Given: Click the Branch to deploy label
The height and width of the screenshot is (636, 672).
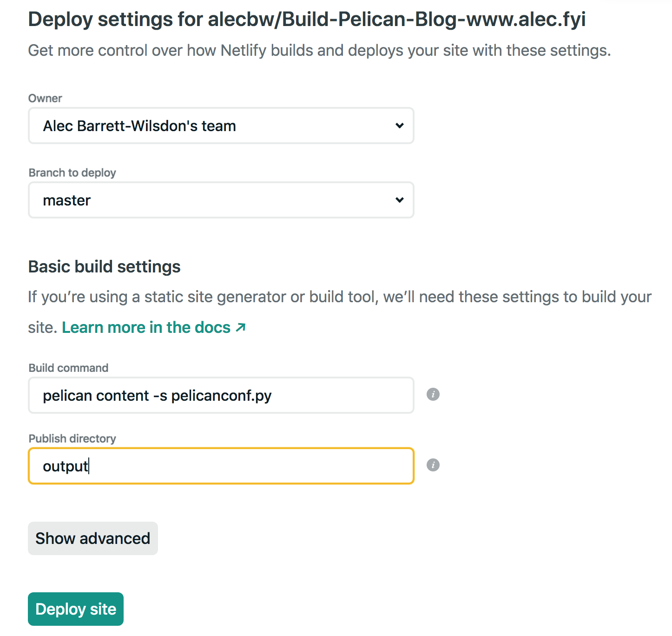Looking at the screenshot, I should 72,173.
